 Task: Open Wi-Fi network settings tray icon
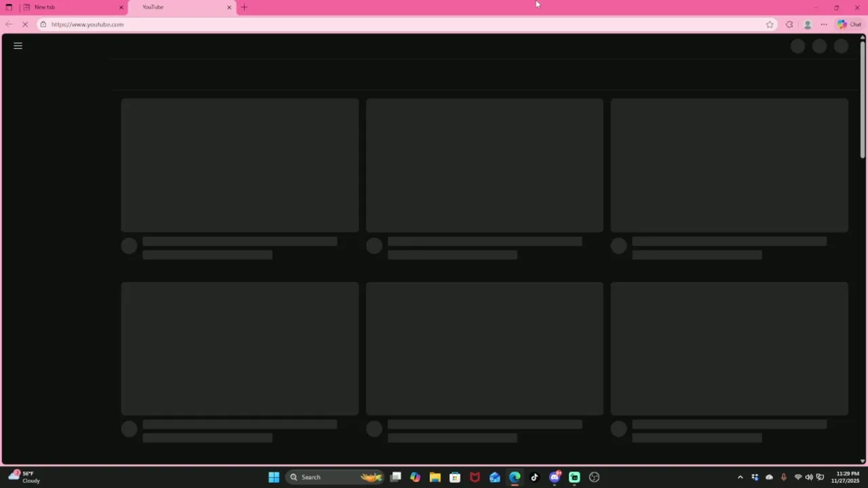point(798,477)
